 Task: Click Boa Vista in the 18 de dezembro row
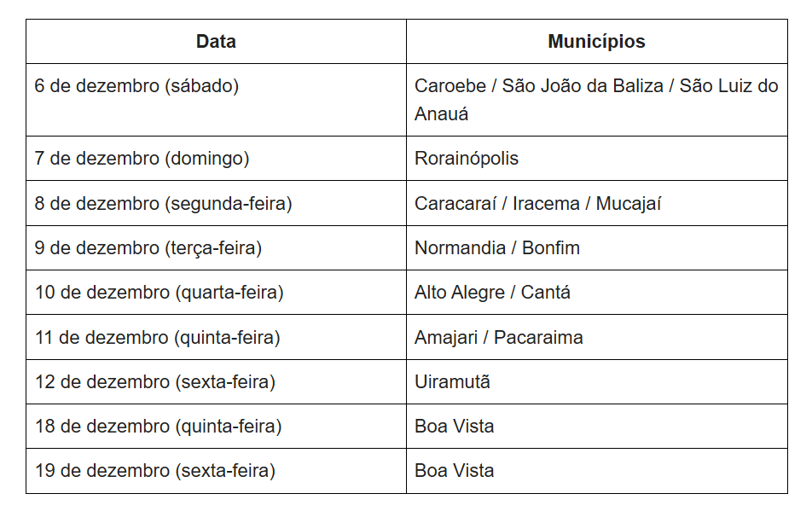point(455,427)
